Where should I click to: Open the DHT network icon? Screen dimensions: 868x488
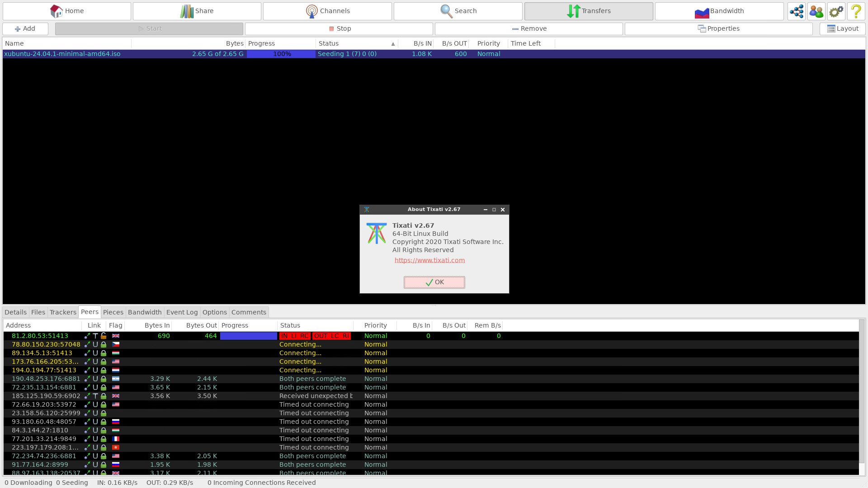pos(796,11)
